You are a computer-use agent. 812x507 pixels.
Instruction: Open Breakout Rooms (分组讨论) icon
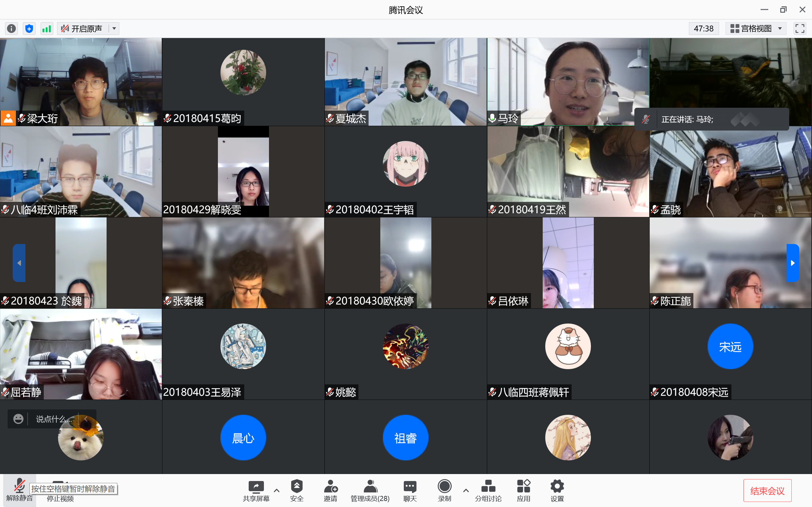click(x=488, y=490)
